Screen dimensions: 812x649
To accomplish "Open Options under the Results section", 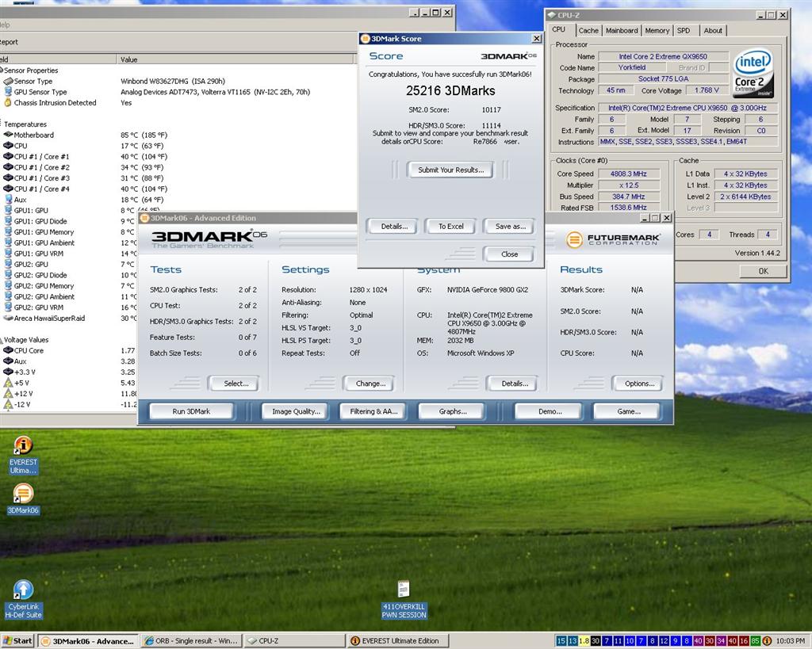I will pos(639,384).
